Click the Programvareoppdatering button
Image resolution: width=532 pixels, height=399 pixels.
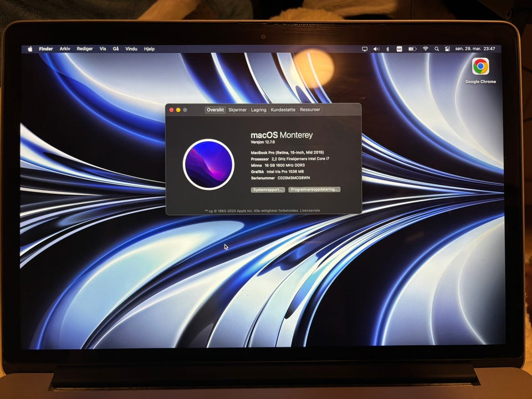[x=314, y=190]
